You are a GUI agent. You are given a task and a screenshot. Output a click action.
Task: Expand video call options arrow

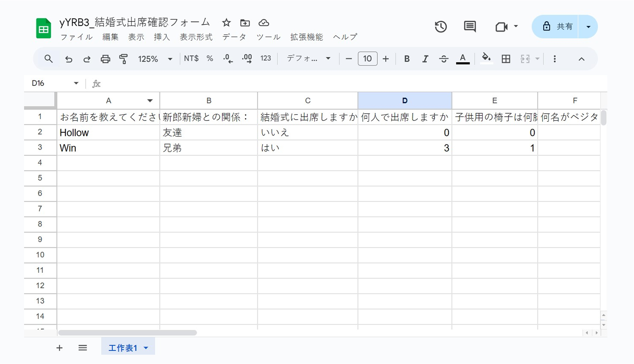516,26
